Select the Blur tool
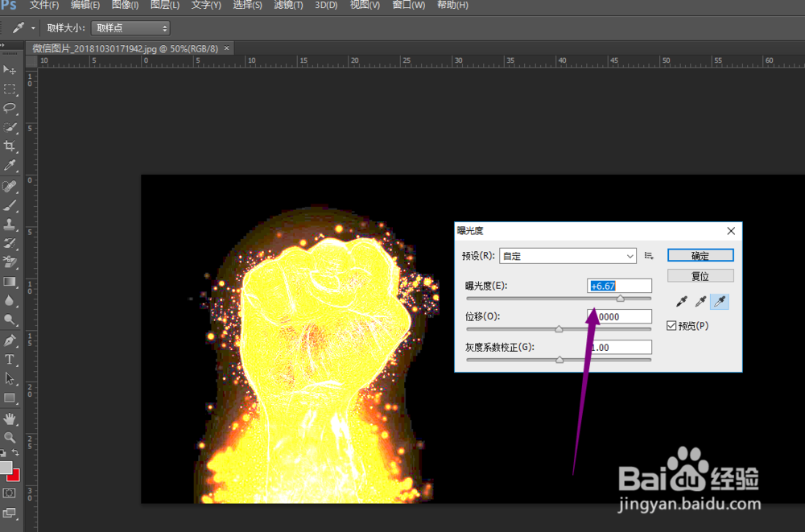Screen dimensions: 805x532 point(9,300)
